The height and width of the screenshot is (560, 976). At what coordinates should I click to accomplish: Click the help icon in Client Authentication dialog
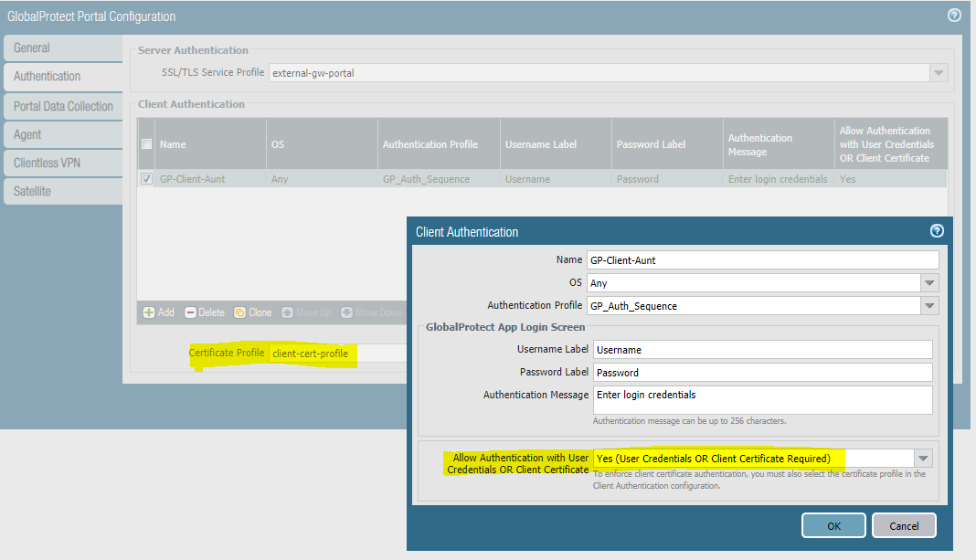936,231
